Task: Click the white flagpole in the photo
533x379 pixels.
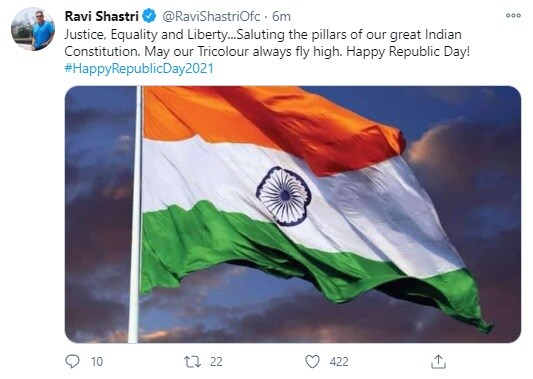Action: tap(135, 214)
